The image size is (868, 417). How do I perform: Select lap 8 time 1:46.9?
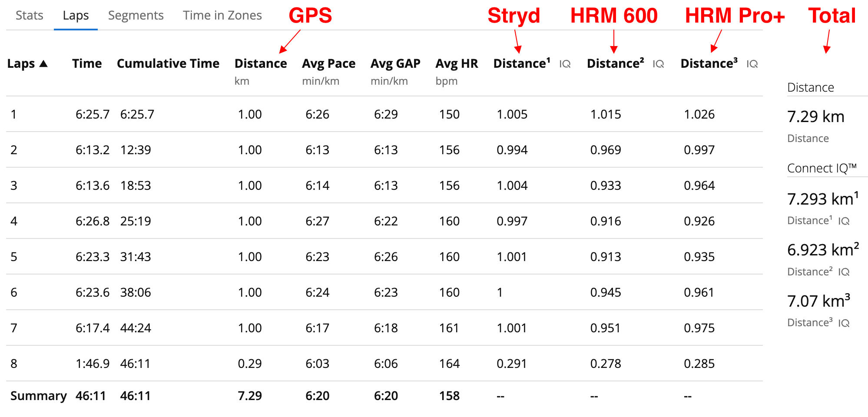pyautogui.click(x=93, y=364)
